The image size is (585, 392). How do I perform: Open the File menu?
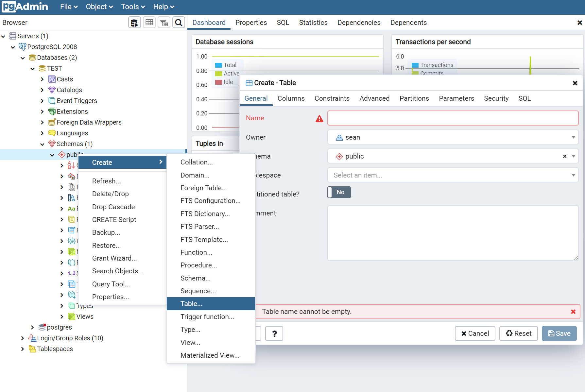69,7
